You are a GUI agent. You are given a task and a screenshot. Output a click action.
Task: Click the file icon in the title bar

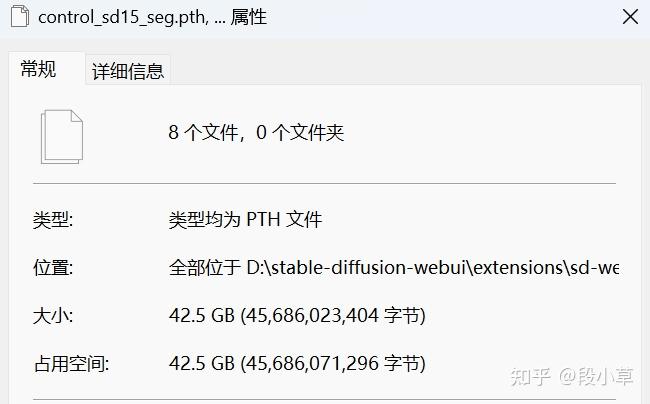point(19,17)
